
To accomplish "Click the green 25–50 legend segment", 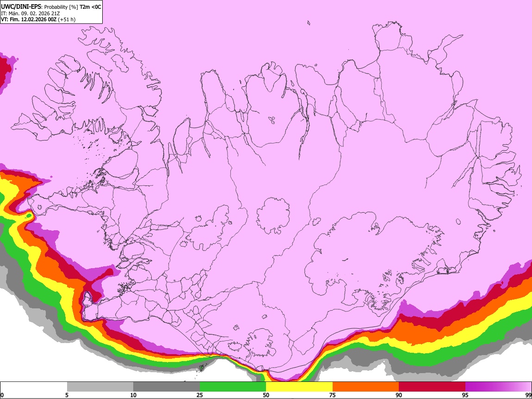I will click(x=233, y=387).
